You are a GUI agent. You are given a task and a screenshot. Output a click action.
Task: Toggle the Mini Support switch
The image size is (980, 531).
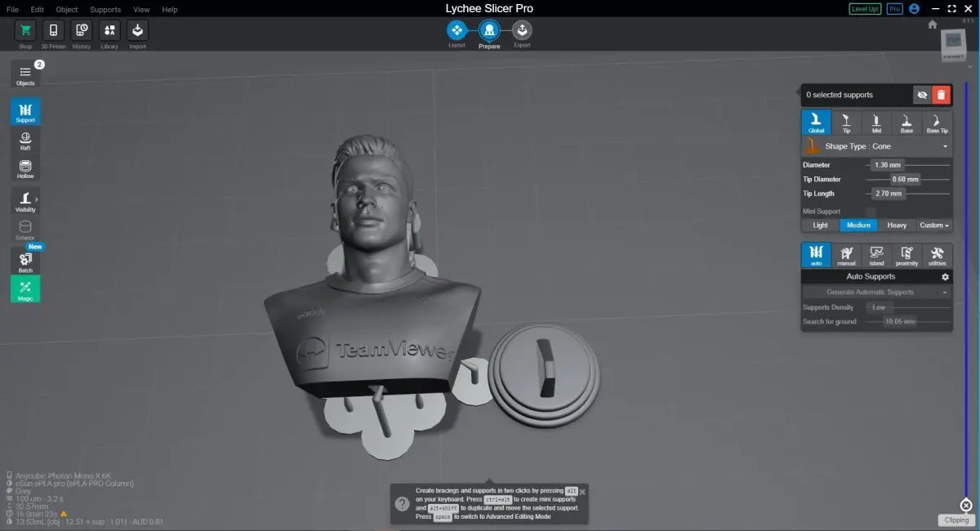(871, 212)
